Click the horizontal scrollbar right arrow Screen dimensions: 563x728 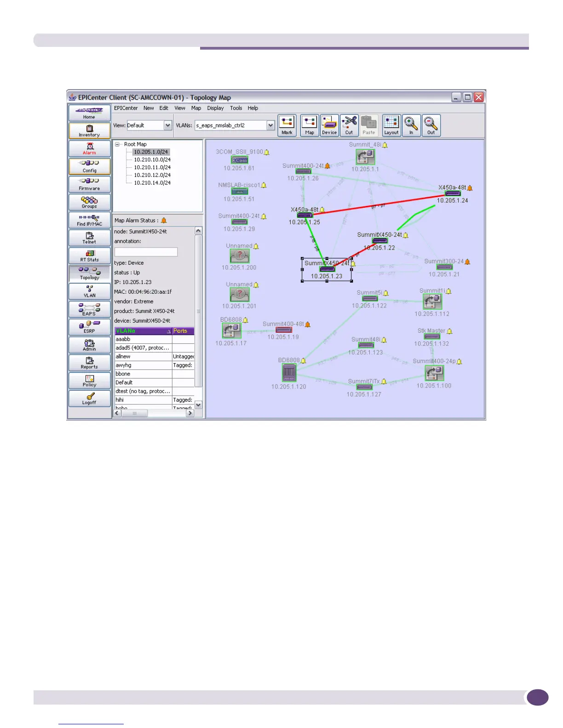[x=190, y=413]
